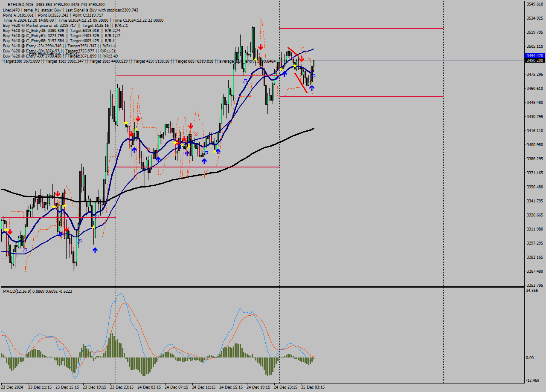Click the '23 Dec 23:15' time axis label
This screenshot has height=392, width=546.
click(x=122, y=387)
